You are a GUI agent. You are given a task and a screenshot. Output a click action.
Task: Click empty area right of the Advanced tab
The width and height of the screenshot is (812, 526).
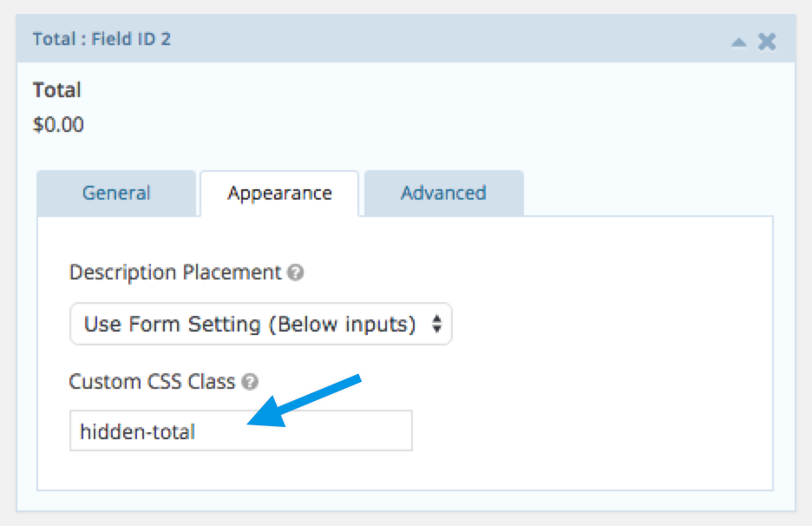pos(651,193)
